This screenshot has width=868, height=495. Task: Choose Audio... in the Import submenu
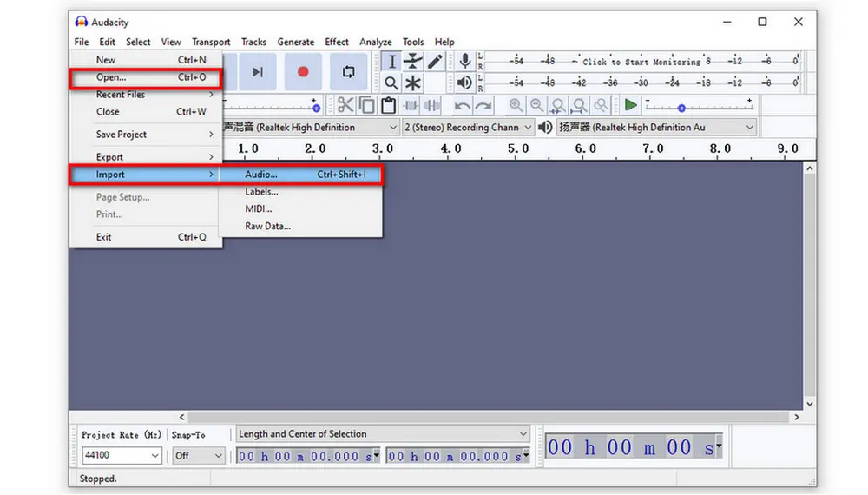pos(300,175)
